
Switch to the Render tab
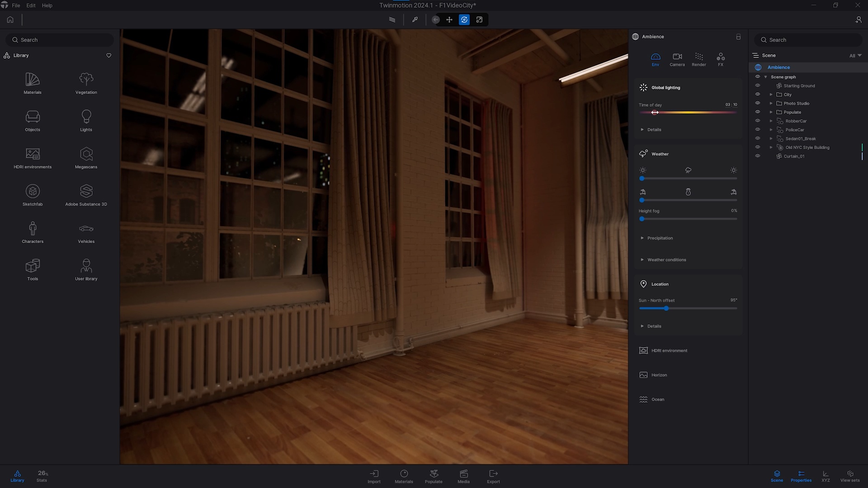pyautogui.click(x=699, y=59)
